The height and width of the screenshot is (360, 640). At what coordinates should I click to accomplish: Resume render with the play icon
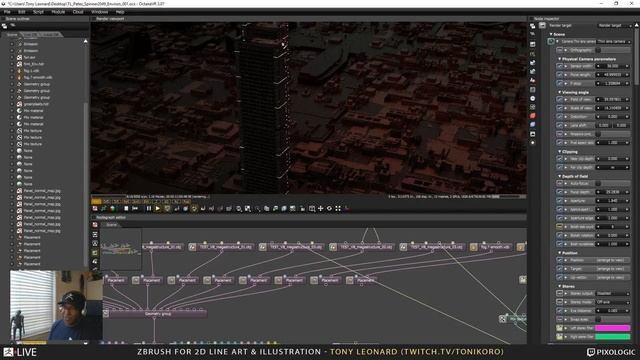[158, 209]
